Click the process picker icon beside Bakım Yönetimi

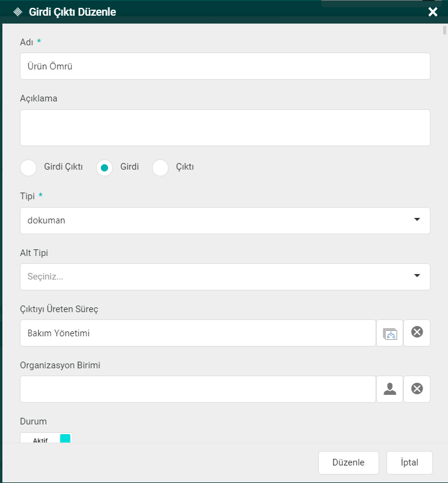[389, 333]
